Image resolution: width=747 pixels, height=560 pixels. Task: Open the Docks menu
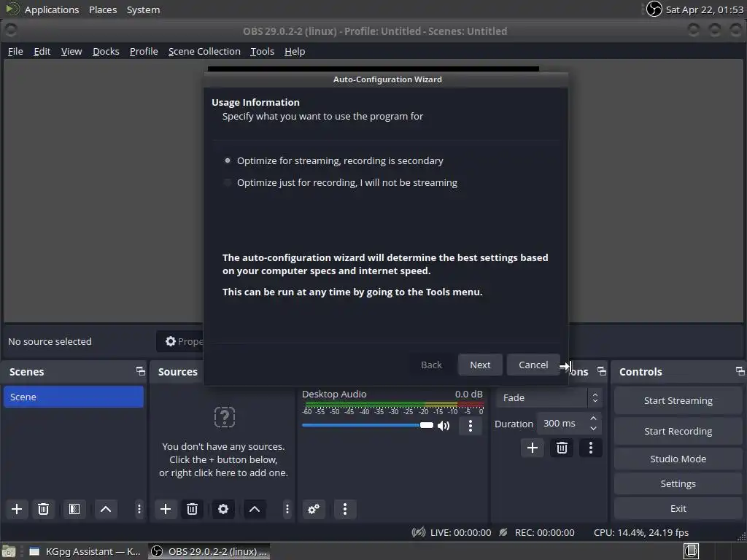coord(106,52)
